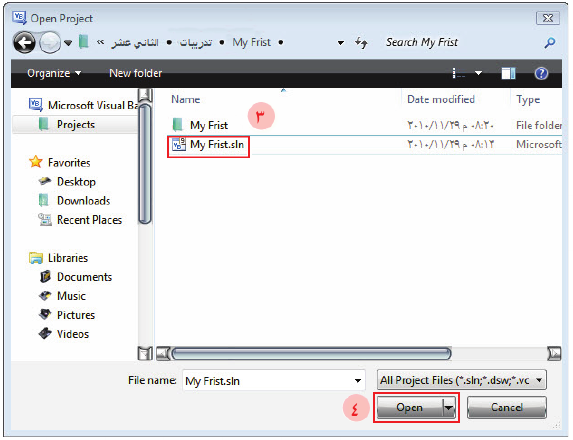Viewport: 573px width, 440px height.
Task: Click the Cancel button
Action: point(507,407)
